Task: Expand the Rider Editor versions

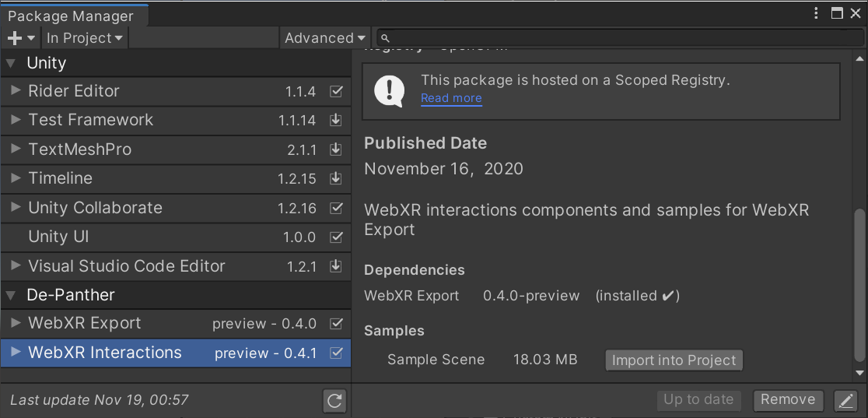Action: [16, 90]
